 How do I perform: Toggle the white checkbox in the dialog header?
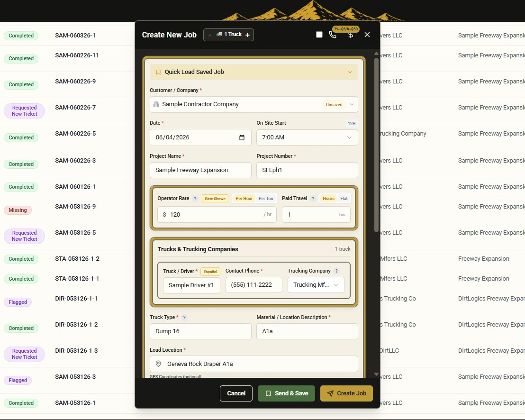coord(319,35)
